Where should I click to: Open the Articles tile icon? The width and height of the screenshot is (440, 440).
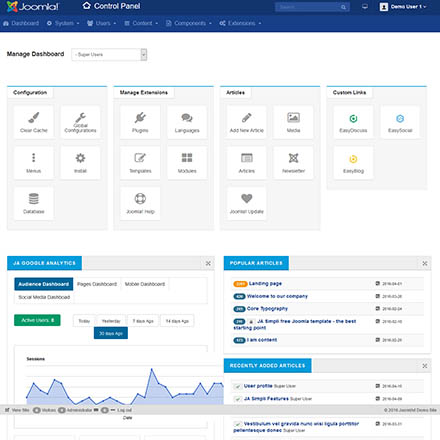tap(247, 158)
